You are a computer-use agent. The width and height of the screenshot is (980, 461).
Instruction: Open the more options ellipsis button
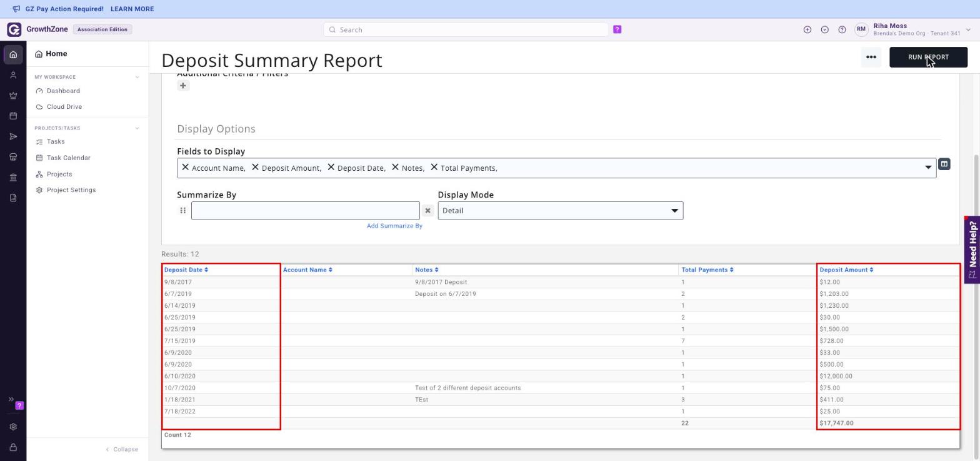click(871, 57)
